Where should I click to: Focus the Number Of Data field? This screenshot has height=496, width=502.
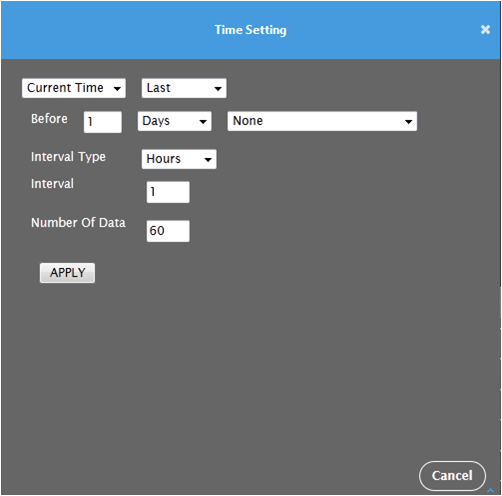(168, 231)
